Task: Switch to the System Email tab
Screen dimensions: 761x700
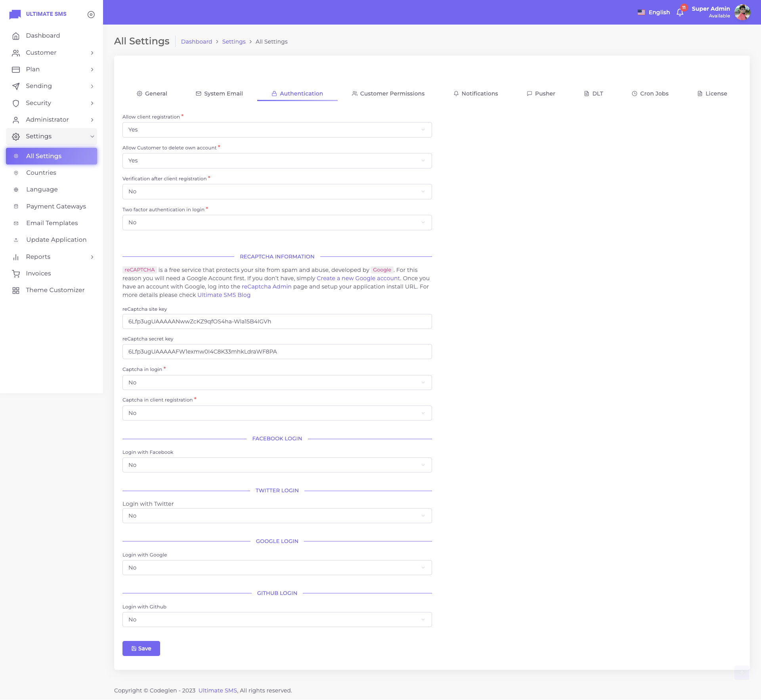Action: pyautogui.click(x=219, y=94)
